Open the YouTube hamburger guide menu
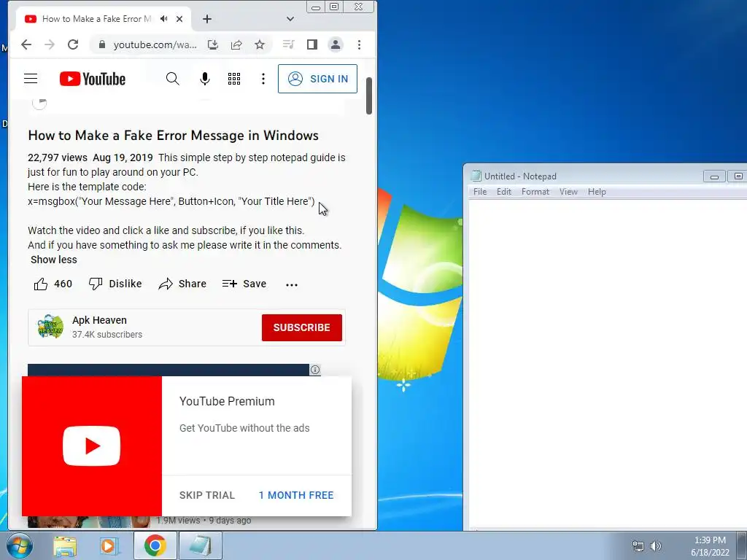Screen dimensions: 747x560 (31, 79)
